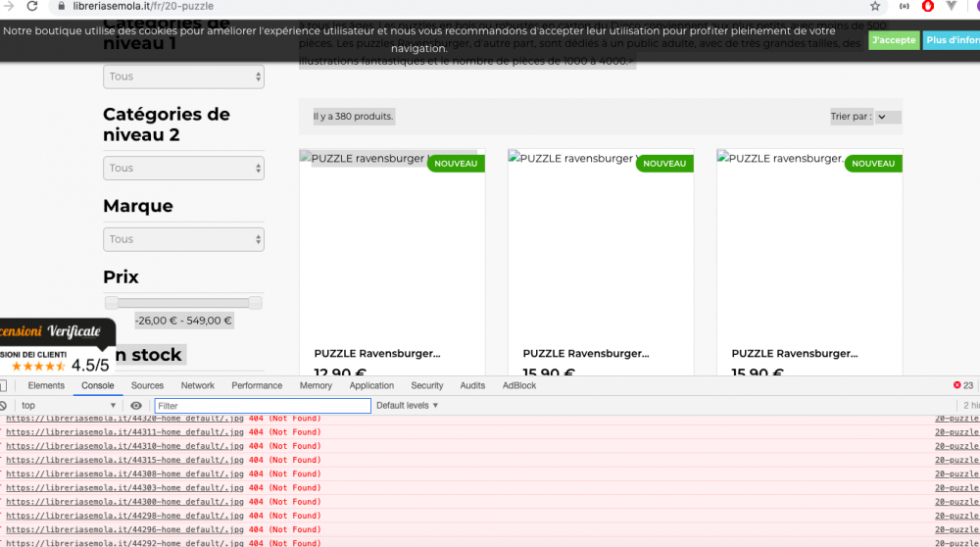980x547 pixels.
Task: Switch to the Elements tab
Action: coord(46,385)
